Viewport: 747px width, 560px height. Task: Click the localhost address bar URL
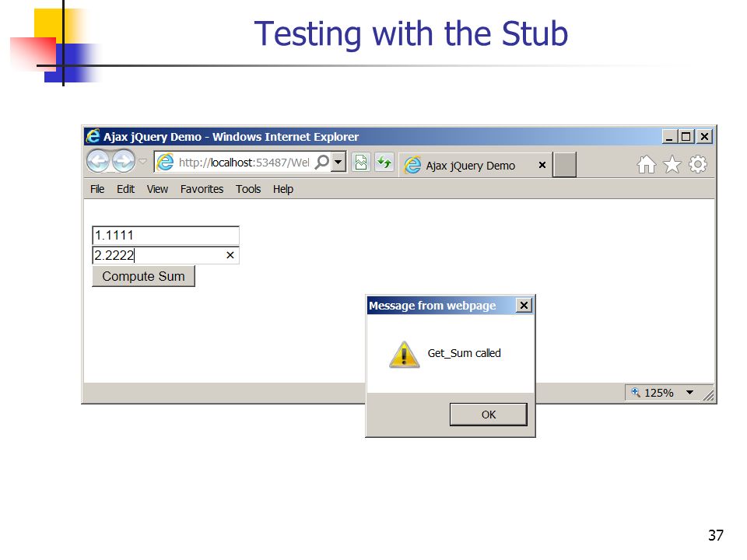point(244,163)
